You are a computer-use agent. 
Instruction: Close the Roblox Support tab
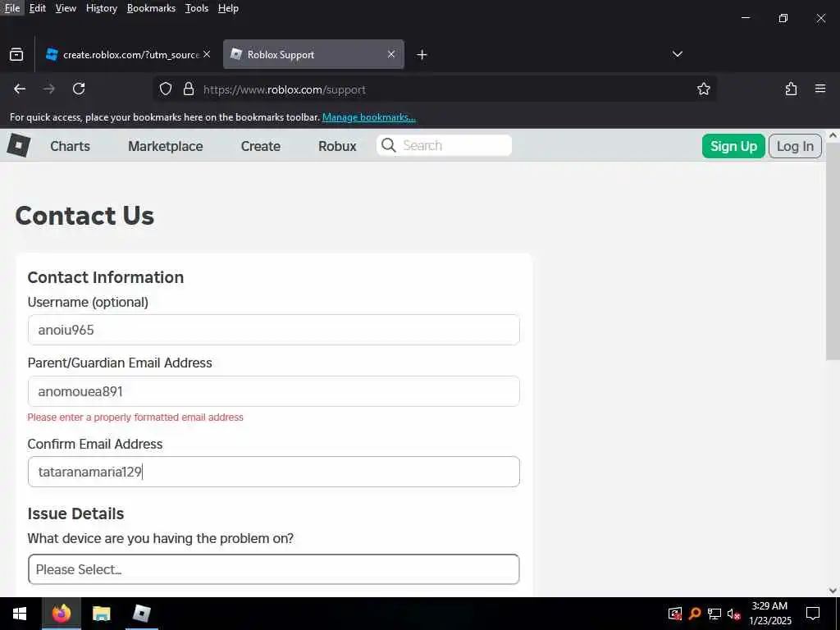click(391, 55)
